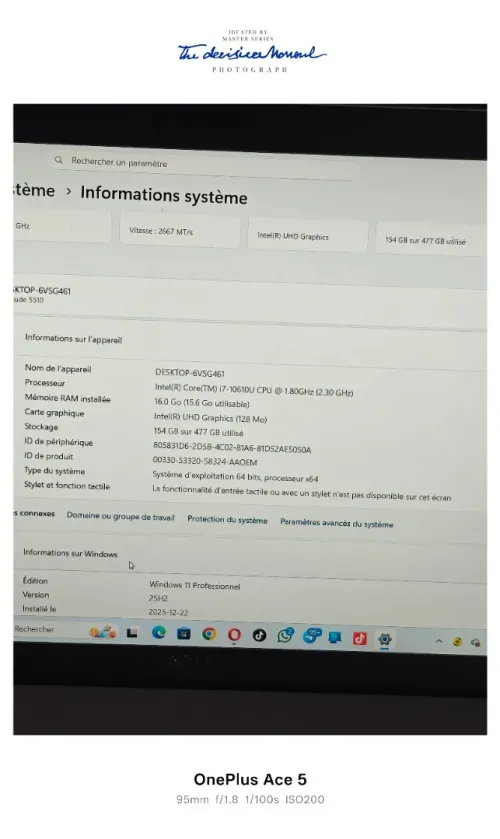Launch Microsoft Edge from the taskbar

coord(158,633)
